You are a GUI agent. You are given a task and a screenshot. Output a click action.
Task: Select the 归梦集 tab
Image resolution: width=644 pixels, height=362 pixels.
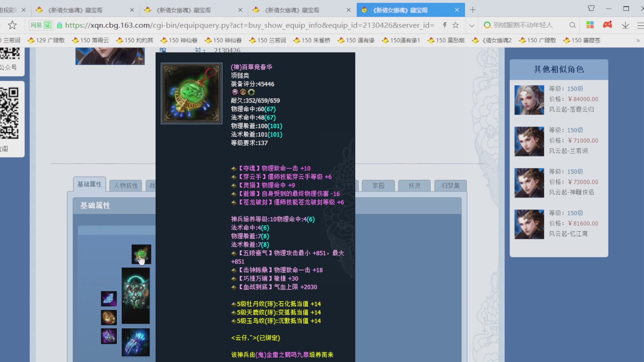[450, 186]
